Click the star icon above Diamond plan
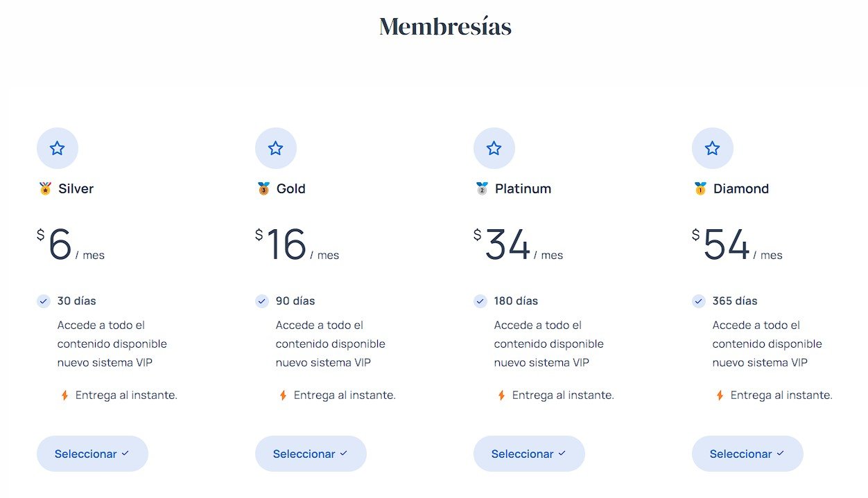The image size is (868, 498). click(x=713, y=148)
